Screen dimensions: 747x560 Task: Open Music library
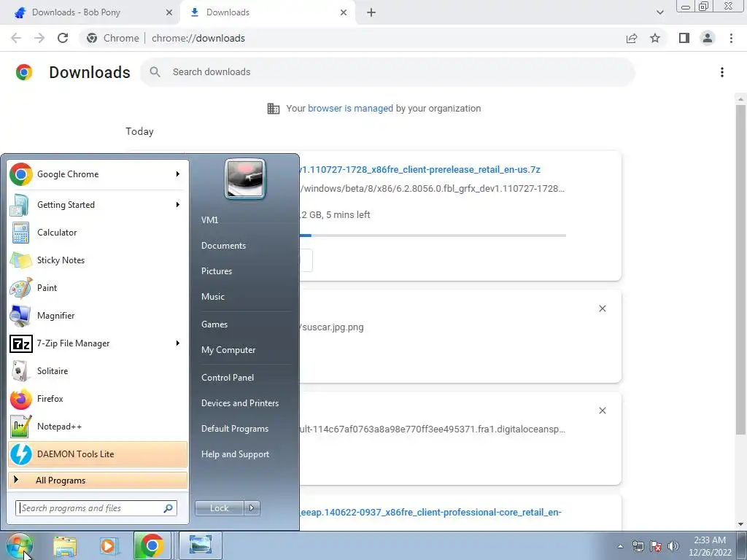tap(213, 297)
